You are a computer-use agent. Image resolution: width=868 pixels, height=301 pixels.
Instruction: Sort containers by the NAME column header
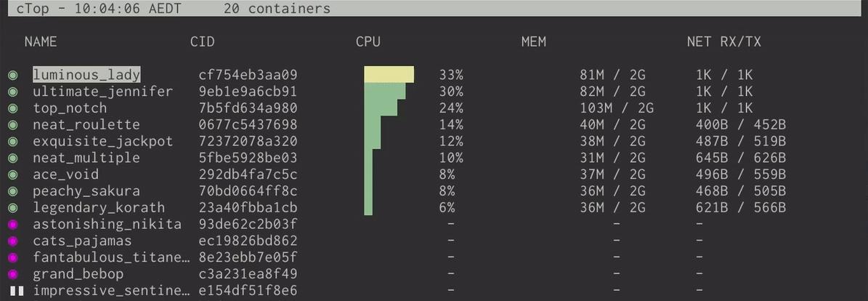click(41, 41)
